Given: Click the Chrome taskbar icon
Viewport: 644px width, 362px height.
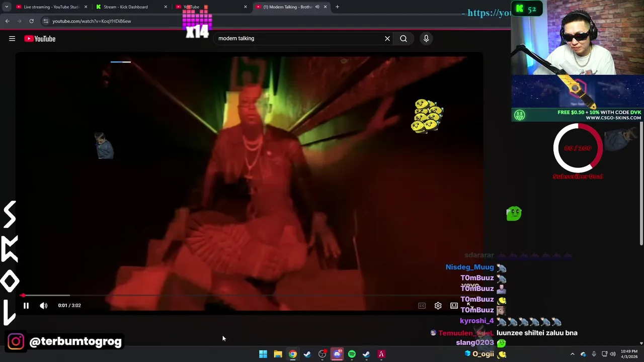Looking at the screenshot, I should click(292, 354).
